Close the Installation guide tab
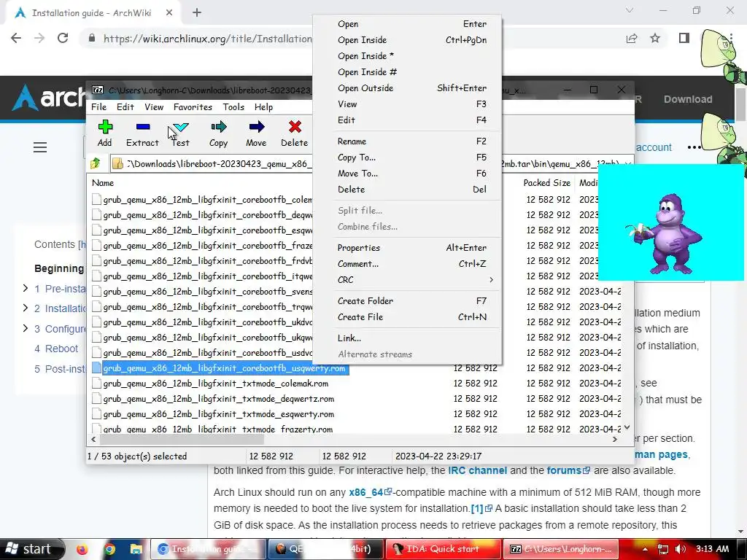The height and width of the screenshot is (560, 747). (169, 13)
